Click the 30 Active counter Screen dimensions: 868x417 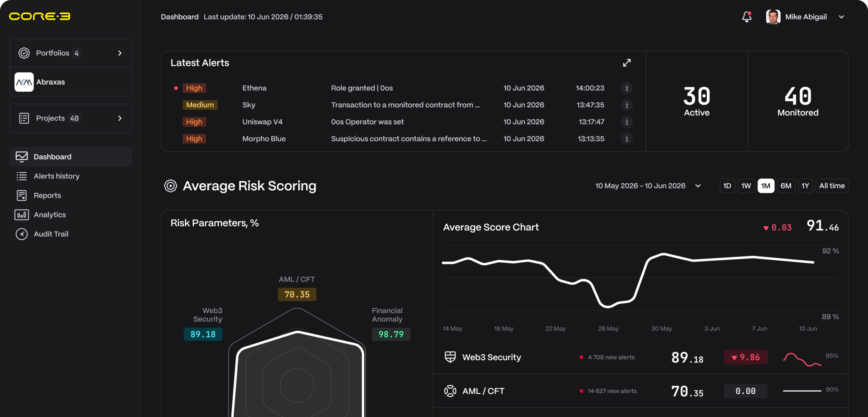tap(697, 101)
